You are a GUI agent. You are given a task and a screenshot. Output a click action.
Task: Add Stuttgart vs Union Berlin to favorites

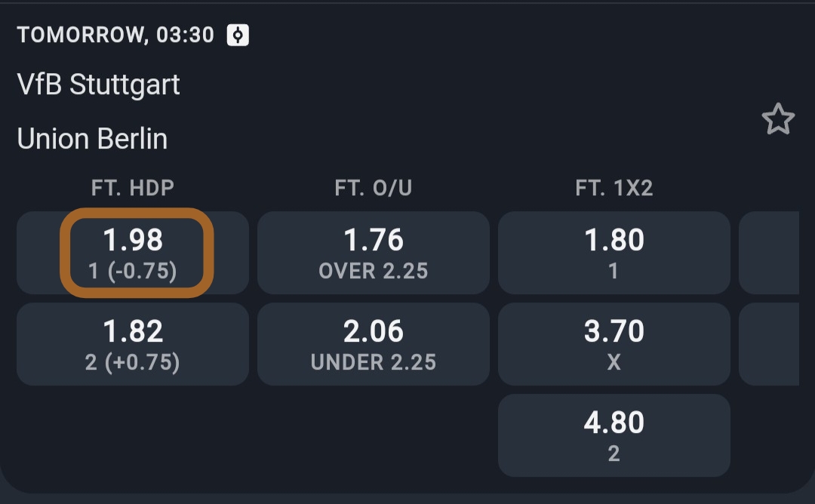pos(777,120)
